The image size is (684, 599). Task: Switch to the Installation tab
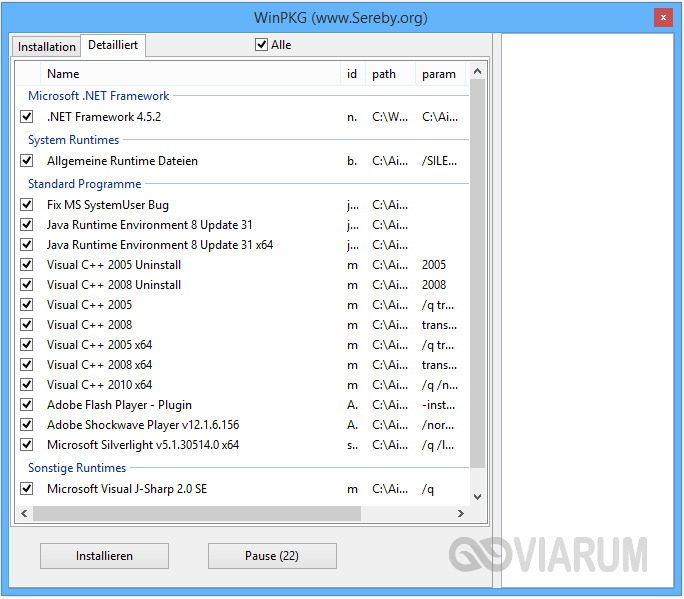click(x=46, y=46)
